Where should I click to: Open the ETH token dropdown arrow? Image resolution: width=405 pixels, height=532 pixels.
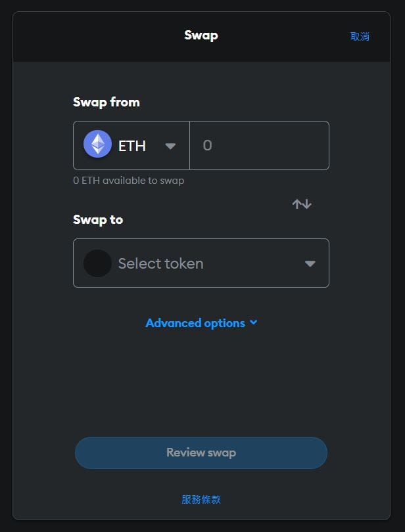tap(170, 146)
